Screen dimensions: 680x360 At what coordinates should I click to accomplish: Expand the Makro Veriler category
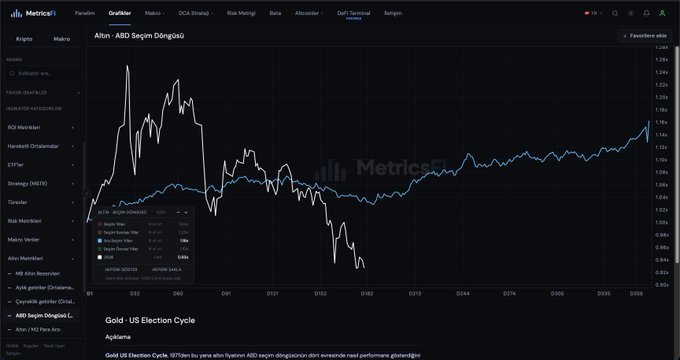click(x=41, y=240)
